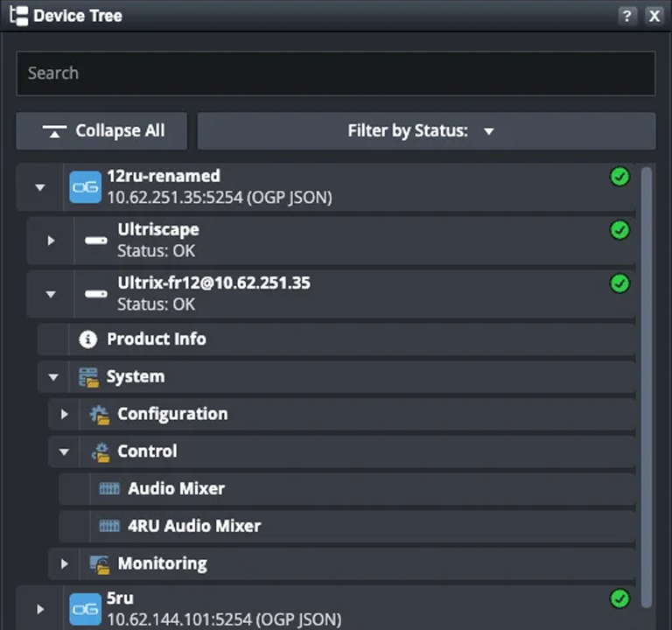The width and height of the screenshot is (672, 630).
Task: Collapse the 12ru-renamed device node
Action: pos(40,187)
